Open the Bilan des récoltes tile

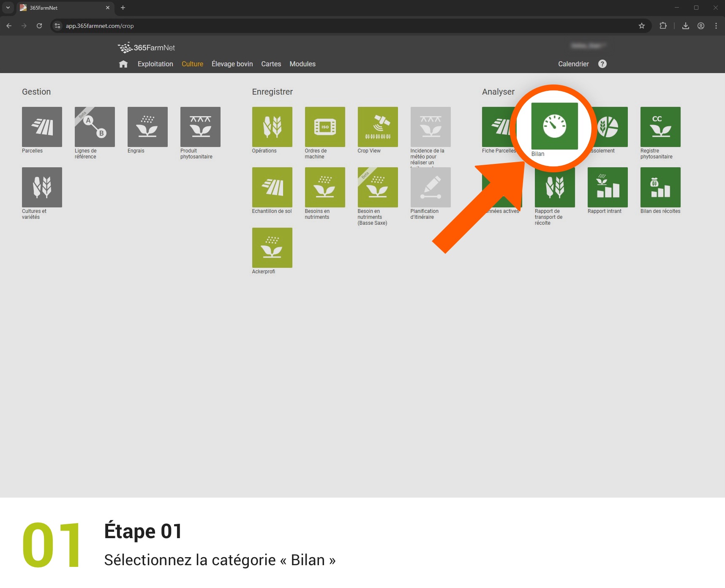coord(660,187)
